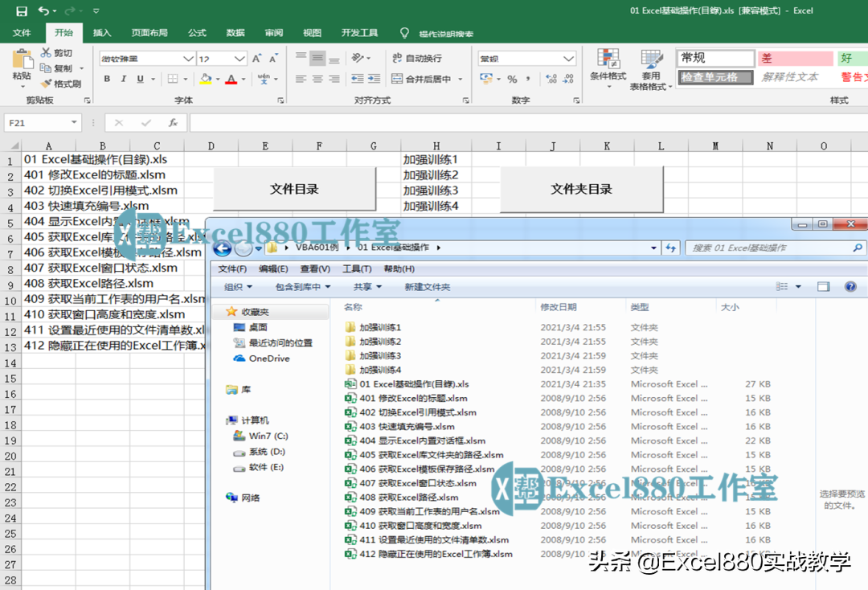Open the 查看(V) menu in Explorer
Image resolution: width=868 pixels, height=590 pixels.
pyautogui.click(x=315, y=269)
